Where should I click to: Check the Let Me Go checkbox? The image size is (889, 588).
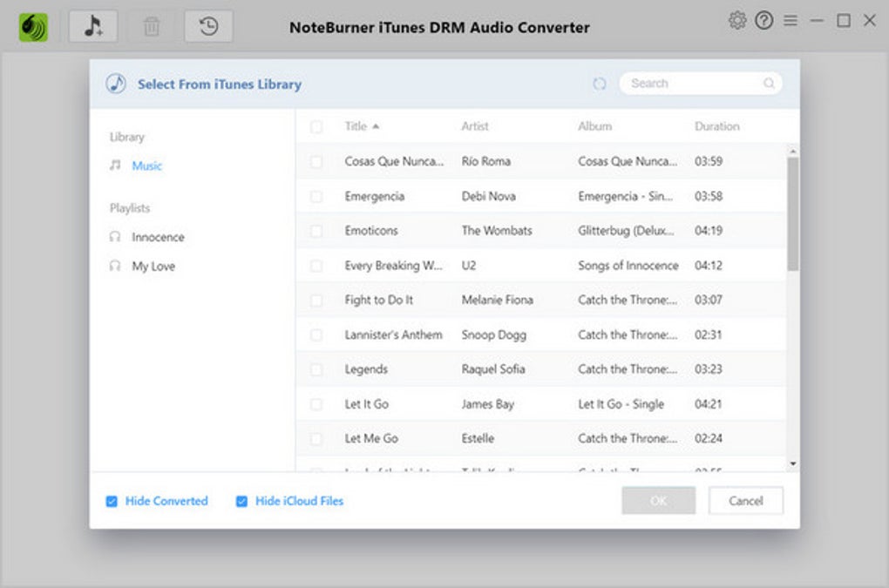316,439
